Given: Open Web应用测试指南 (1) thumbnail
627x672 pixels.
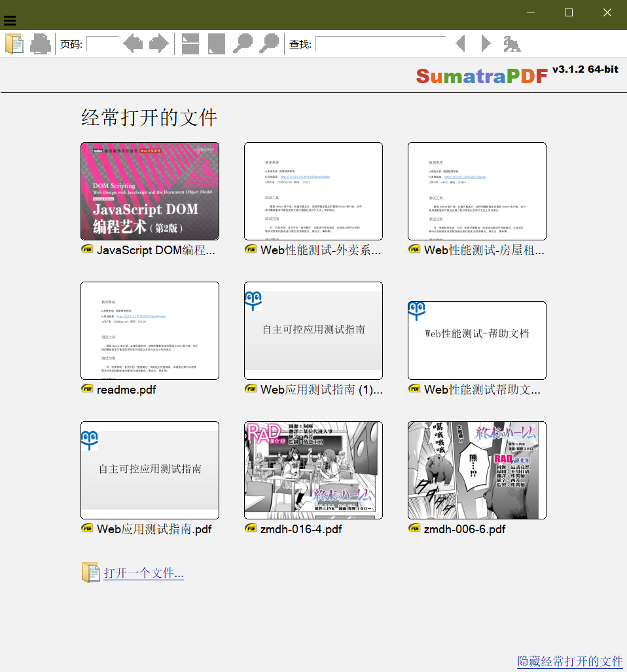Looking at the screenshot, I should [x=313, y=330].
